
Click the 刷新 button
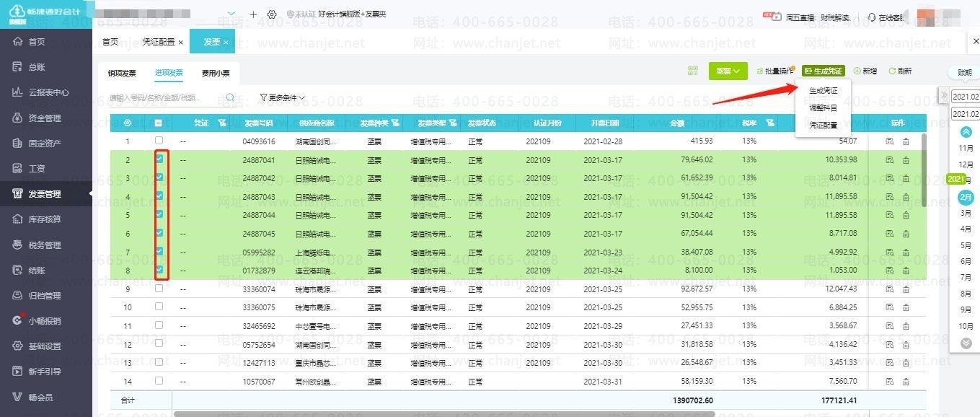(900, 71)
